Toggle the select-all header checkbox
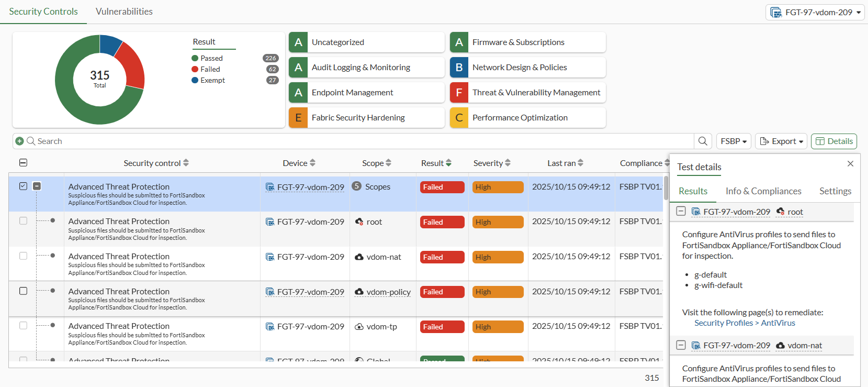Image resolution: width=868 pixels, height=387 pixels. click(x=23, y=163)
